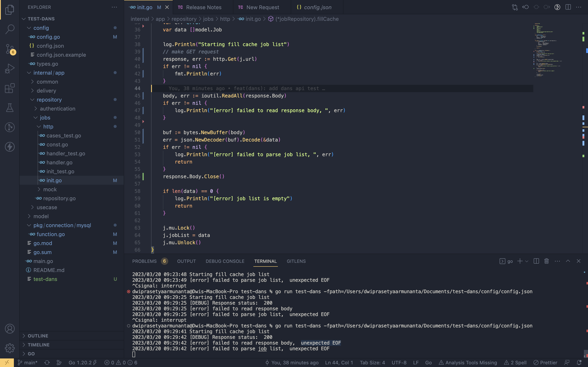The image size is (588, 367).
Task: Open the GitLens commit graph icon
Action: [x=557, y=7]
